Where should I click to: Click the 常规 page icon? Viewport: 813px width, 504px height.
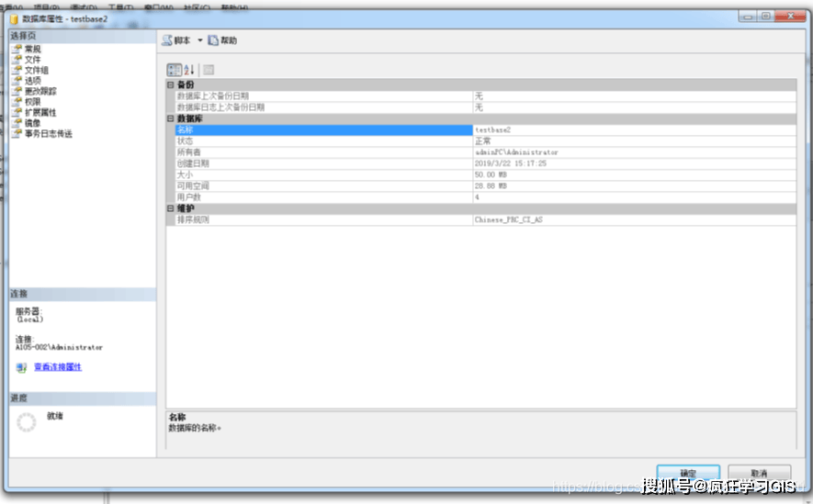pos(17,49)
